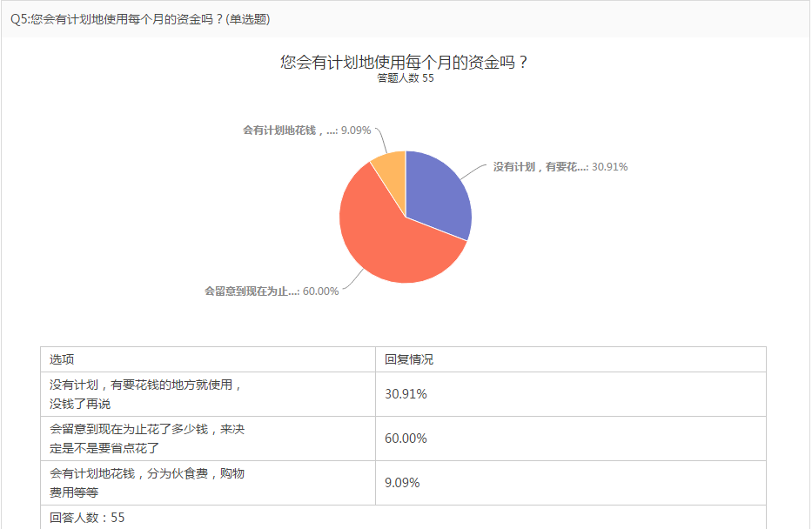
Task: Click the table value '9.09%'
Action: 402,483
